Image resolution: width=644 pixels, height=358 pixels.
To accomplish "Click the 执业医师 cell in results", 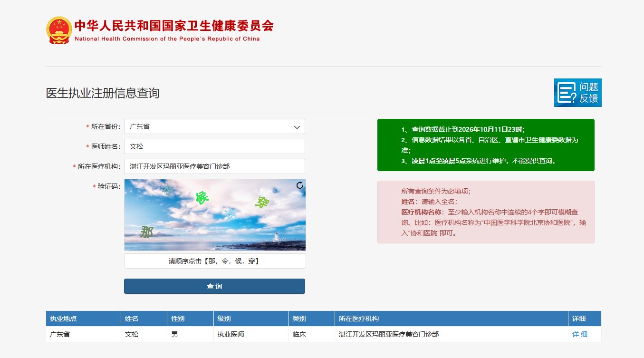I will (251, 334).
